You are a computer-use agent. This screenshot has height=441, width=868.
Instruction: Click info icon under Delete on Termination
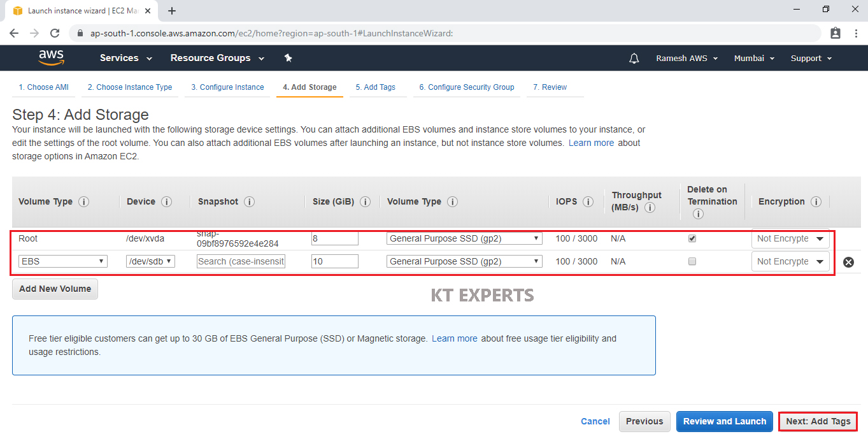[x=698, y=214]
